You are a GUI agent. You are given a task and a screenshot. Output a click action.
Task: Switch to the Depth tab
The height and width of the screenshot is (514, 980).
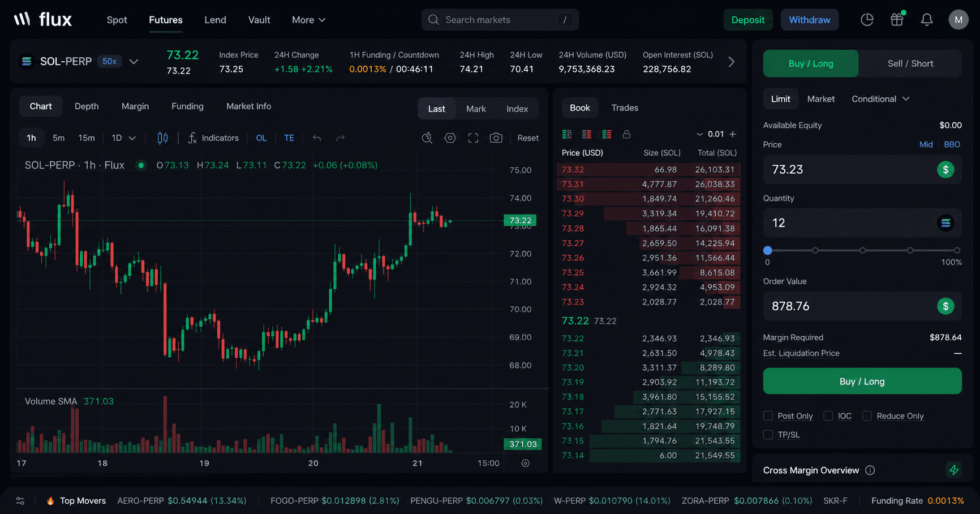(87, 106)
